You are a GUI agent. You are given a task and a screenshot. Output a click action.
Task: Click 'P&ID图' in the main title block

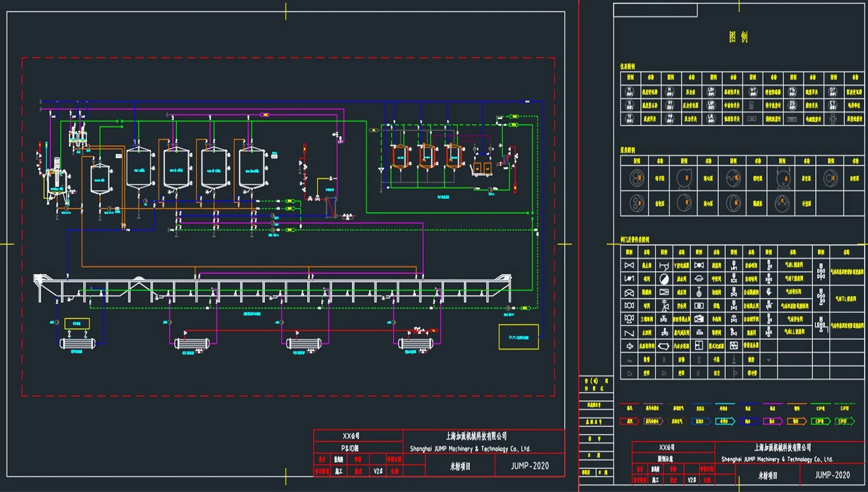pos(350,448)
